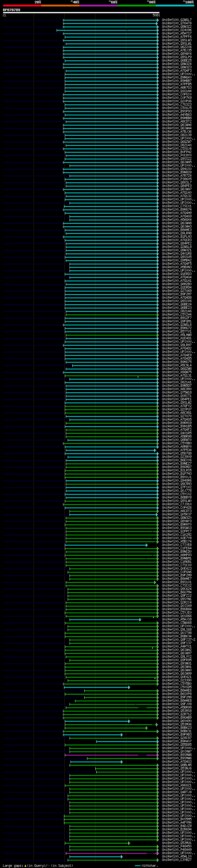Open hit UniRef100_A7Q4F3
The image size is (197, 868).
[177, 71]
